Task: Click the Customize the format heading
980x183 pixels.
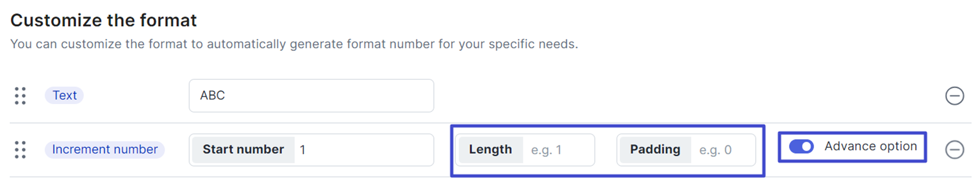Action: pyautogui.click(x=103, y=21)
